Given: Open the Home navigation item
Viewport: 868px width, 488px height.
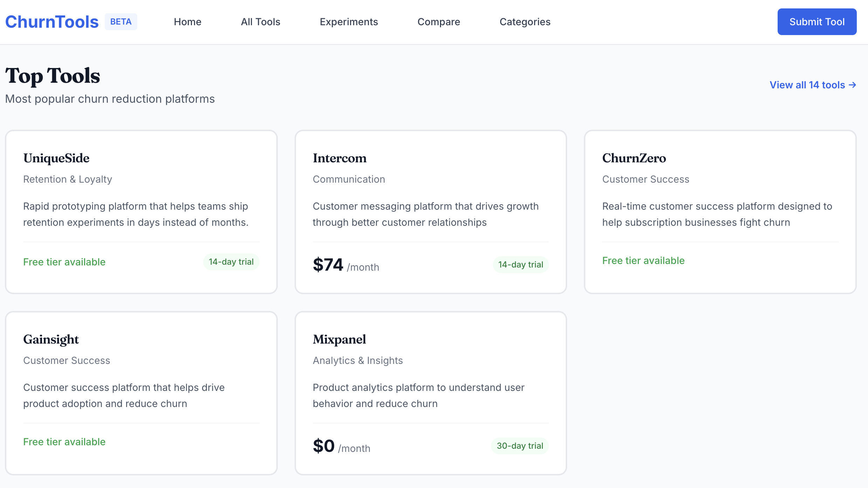Looking at the screenshot, I should tap(187, 22).
